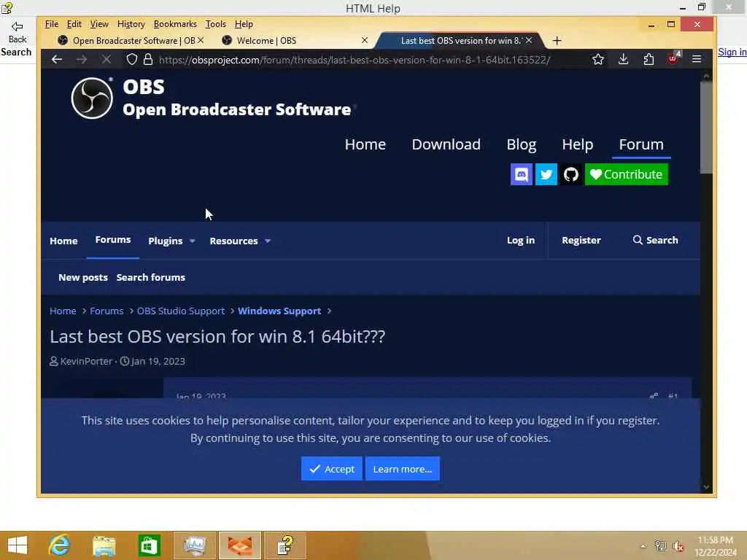Open a new tab with plus button
This screenshot has width=747, height=560.
click(x=557, y=41)
